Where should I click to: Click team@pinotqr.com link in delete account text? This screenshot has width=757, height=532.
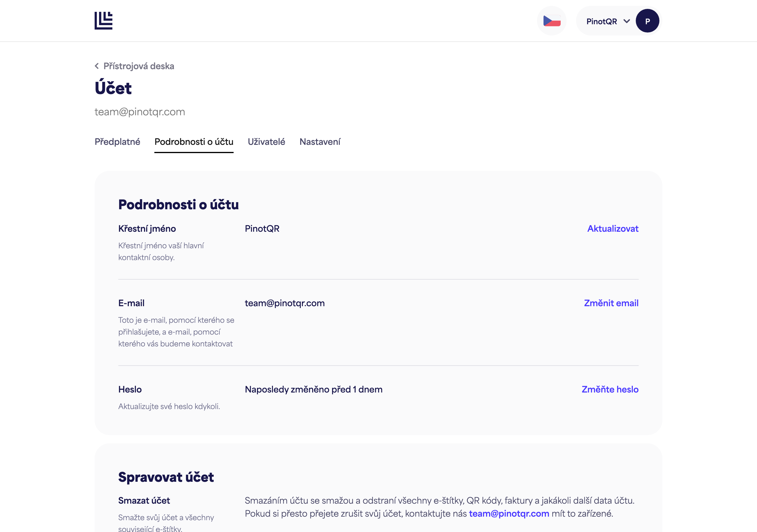(509, 514)
